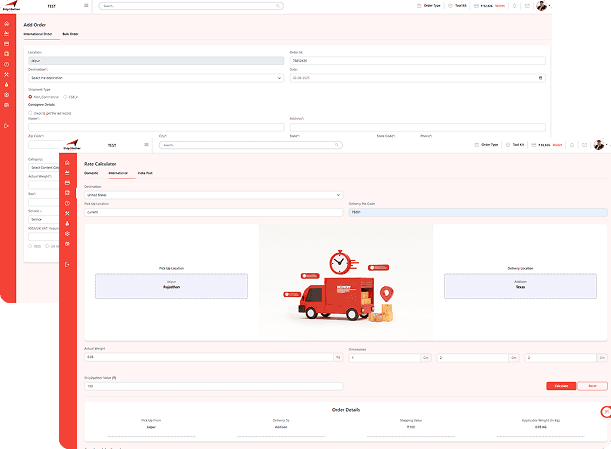Switch to the Bulk Order tab
Image resolution: width=611 pixels, height=449 pixels.
(71, 34)
